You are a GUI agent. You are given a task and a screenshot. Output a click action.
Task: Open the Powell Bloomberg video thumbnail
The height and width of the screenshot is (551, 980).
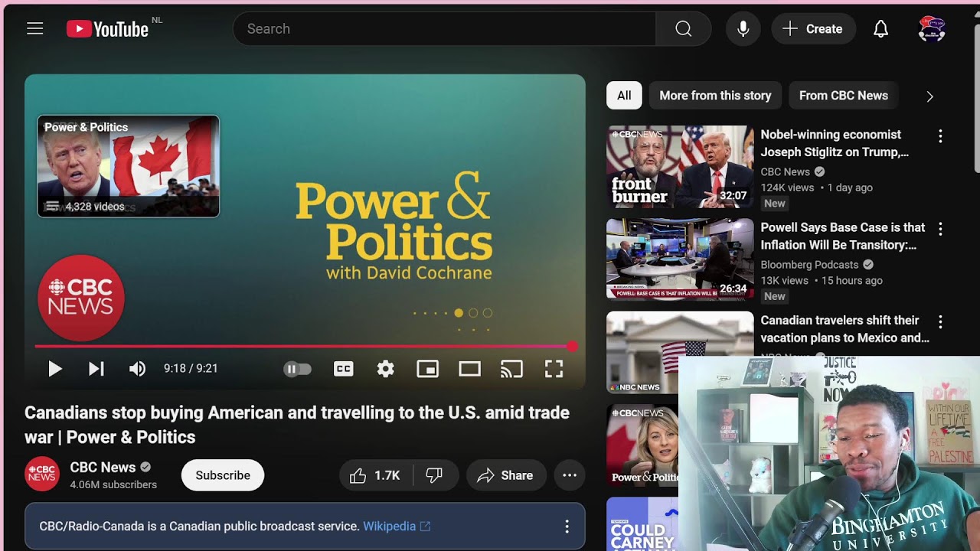[680, 259]
